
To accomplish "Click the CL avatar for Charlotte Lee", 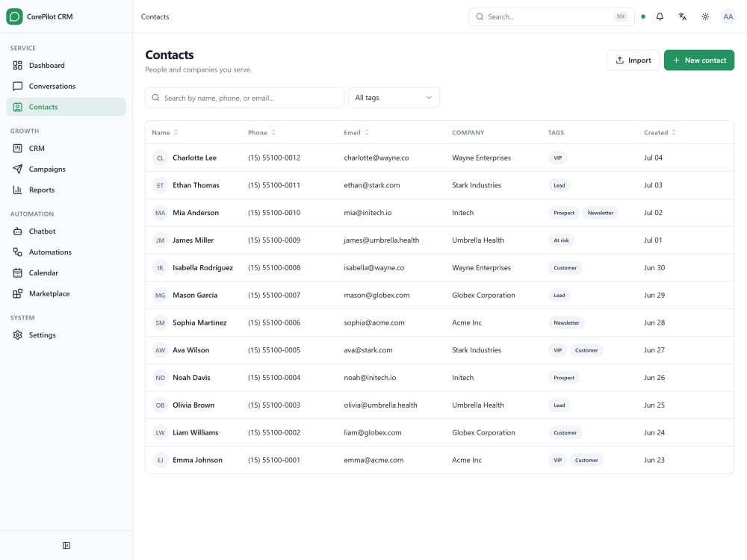I will click(160, 158).
